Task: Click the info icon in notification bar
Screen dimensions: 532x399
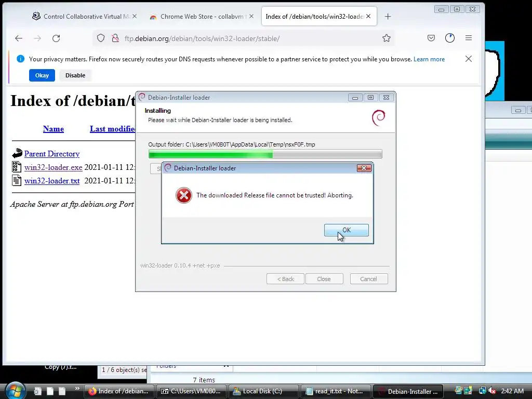Action: (x=20, y=59)
